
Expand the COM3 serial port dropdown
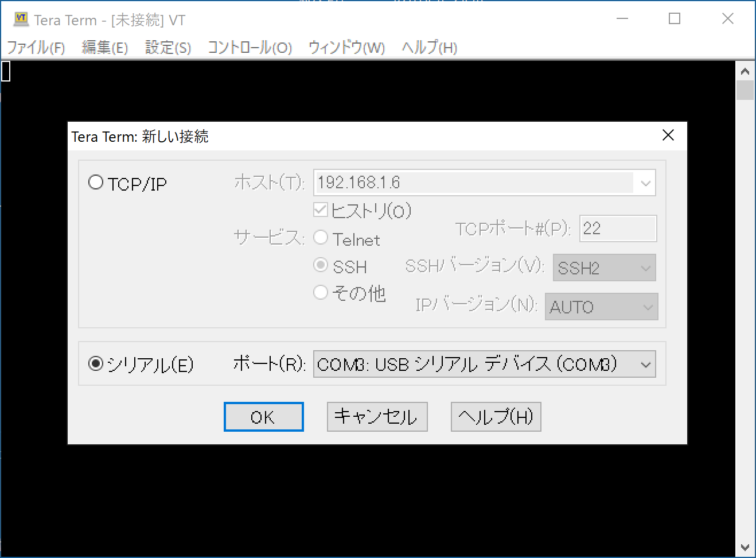pos(646,363)
